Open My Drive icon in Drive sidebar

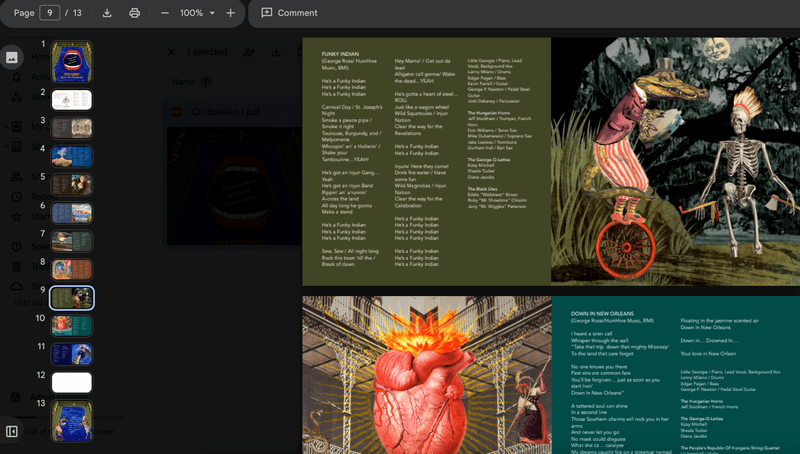coord(16,127)
